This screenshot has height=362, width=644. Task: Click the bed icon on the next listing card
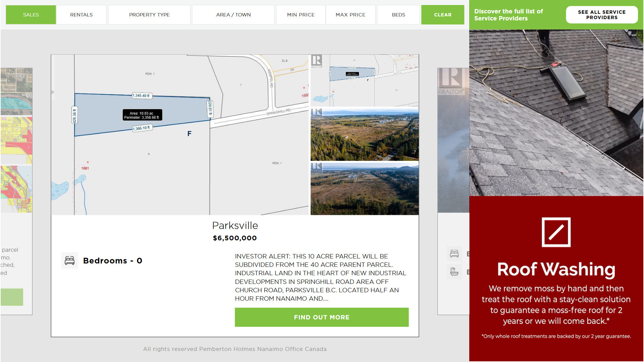coord(454,254)
